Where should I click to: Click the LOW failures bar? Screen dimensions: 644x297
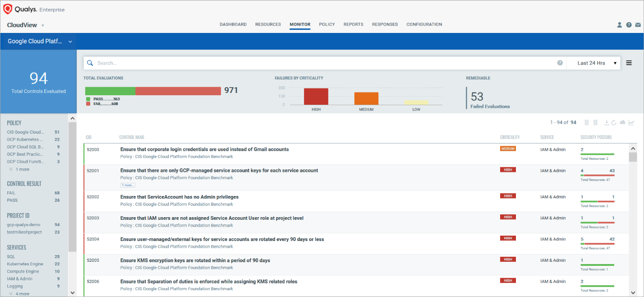click(x=416, y=102)
